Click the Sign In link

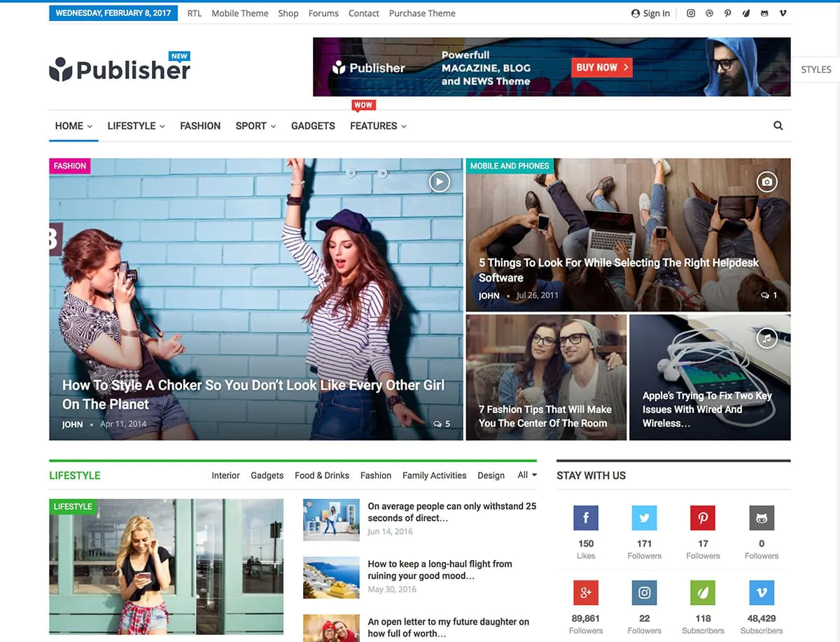tap(650, 13)
